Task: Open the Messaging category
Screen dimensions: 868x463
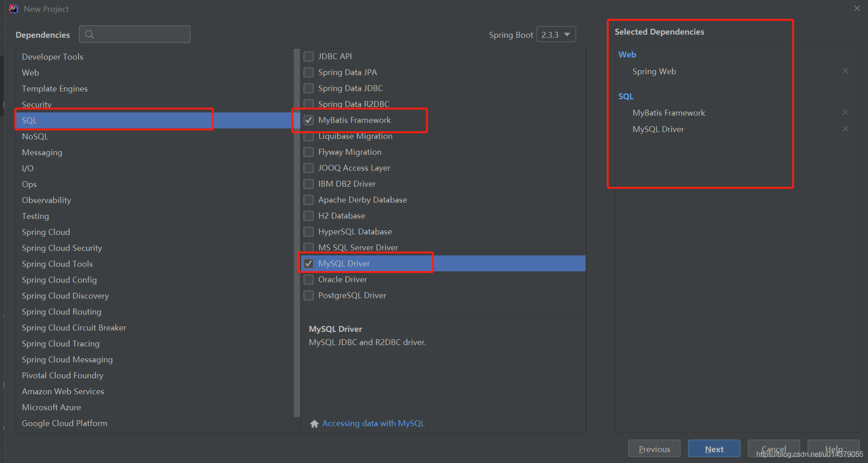Action: 155,153
